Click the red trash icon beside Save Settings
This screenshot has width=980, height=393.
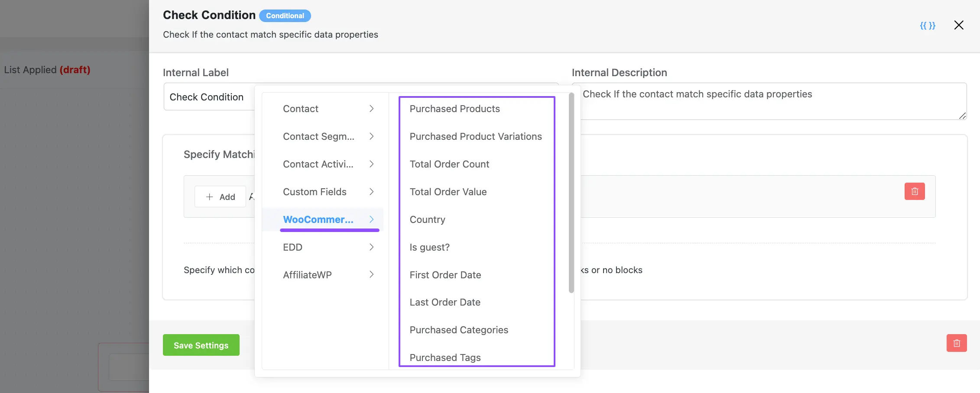point(957,343)
